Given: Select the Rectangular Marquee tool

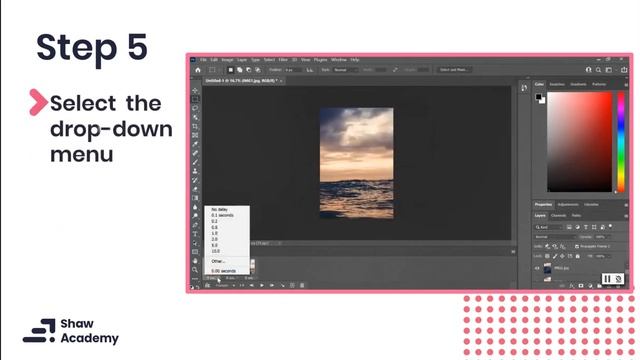Looking at the screenshot, I should pos(195,99).
